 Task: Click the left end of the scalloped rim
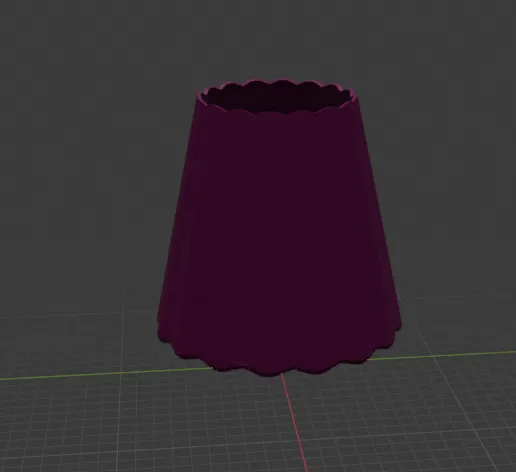(x=202, y=97)
